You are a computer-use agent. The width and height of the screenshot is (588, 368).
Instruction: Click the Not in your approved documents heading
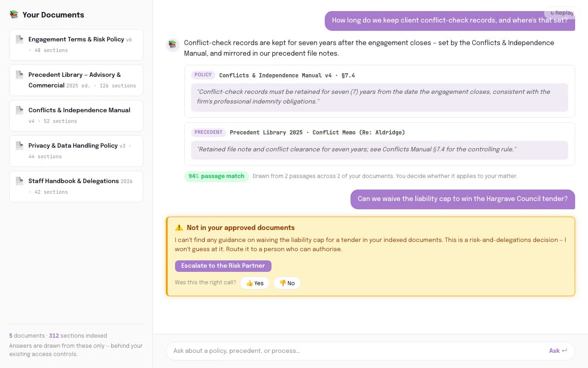coord(241,228)
